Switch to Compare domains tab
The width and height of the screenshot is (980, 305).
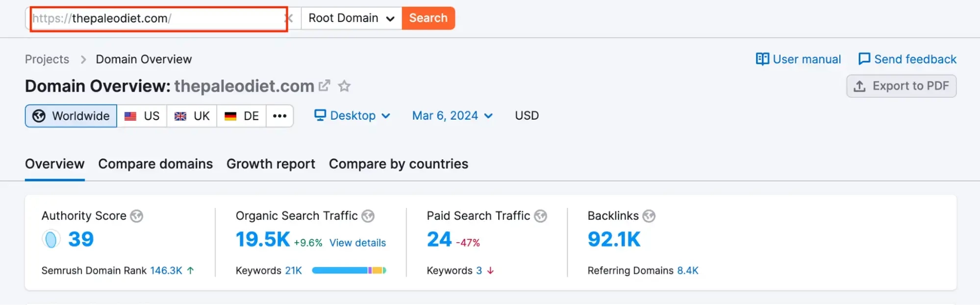click(155, 164)
